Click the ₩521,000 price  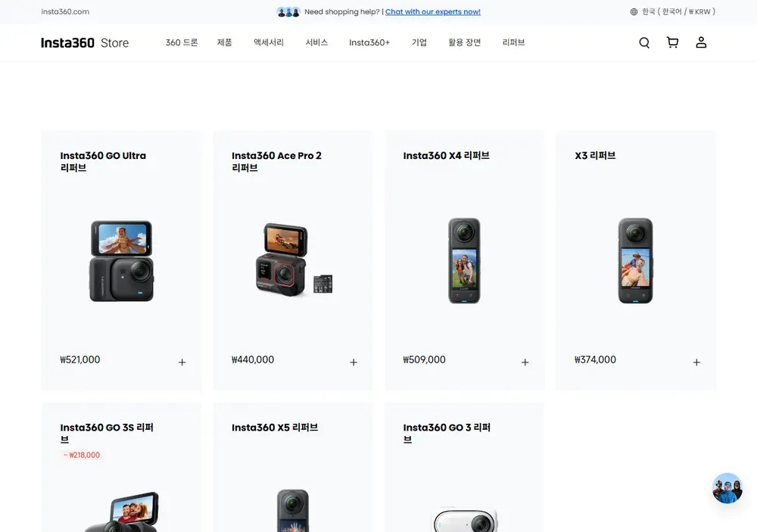click(x=80, y=359)
